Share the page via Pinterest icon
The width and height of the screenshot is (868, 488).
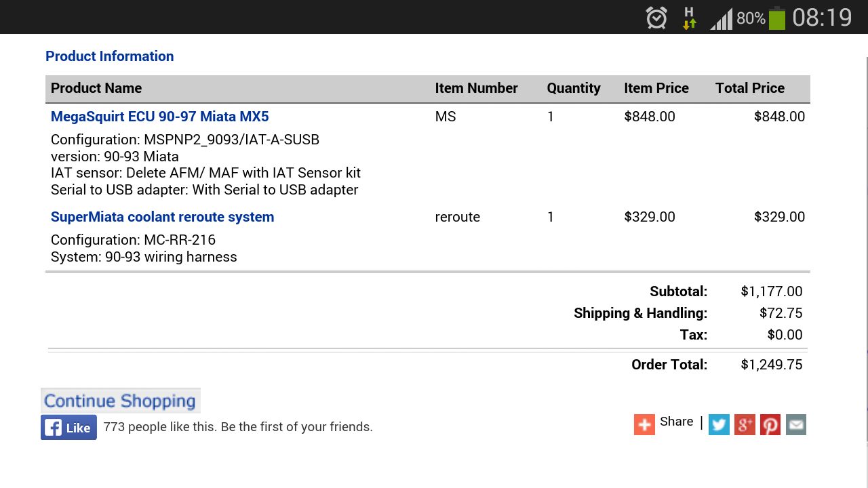coord(770,425)
